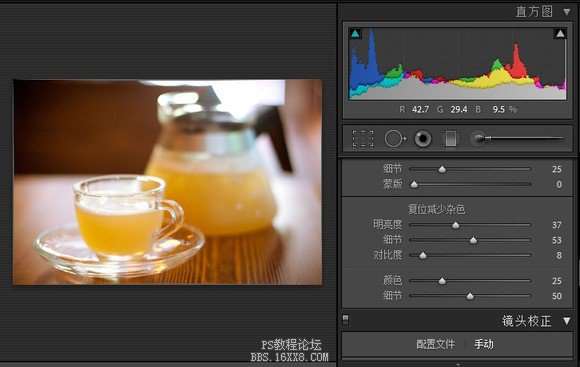Click the 蒙版 value field showing 0
580x367 pixels.
pos(559,184)
